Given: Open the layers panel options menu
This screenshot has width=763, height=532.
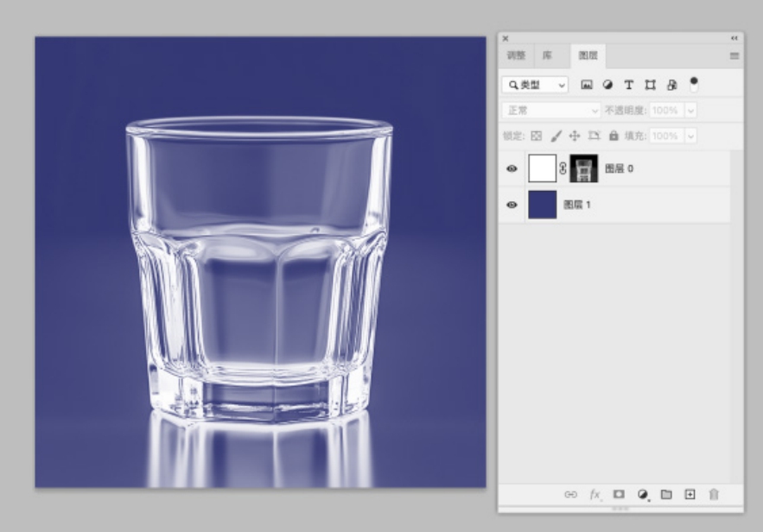Looking at the screenshot, I should coord(734,55).
